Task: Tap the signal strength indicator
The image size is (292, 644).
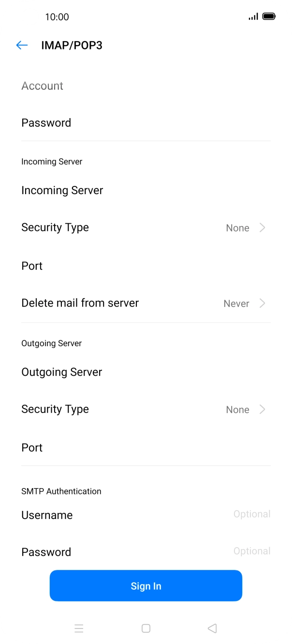Action: 252,16
